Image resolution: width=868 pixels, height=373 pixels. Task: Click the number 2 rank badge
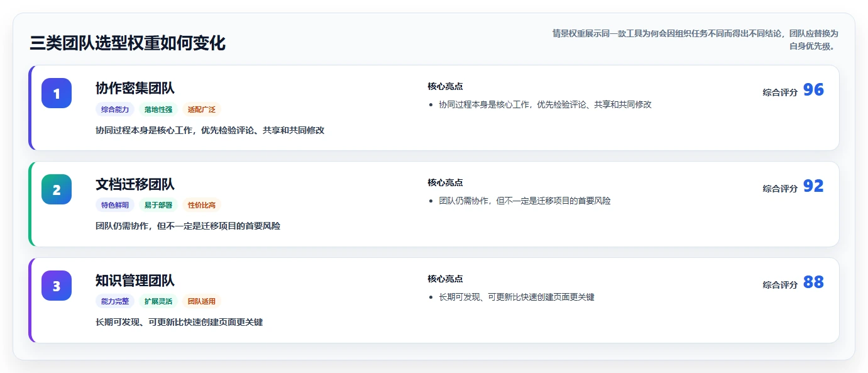57,189
